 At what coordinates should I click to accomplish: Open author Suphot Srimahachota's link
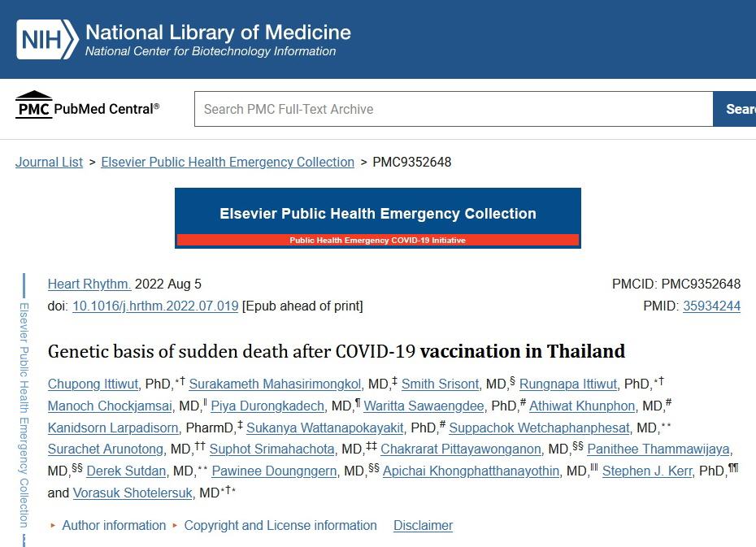click(x=272, y=449)
